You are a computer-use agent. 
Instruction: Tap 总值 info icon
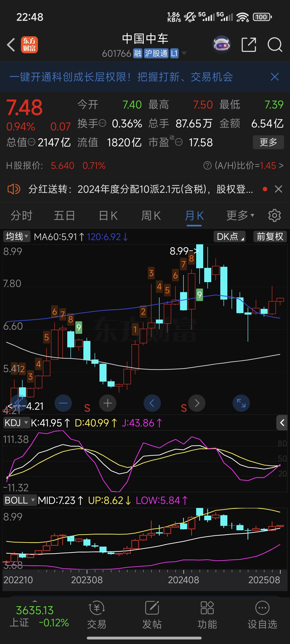(x=31, y=142)
